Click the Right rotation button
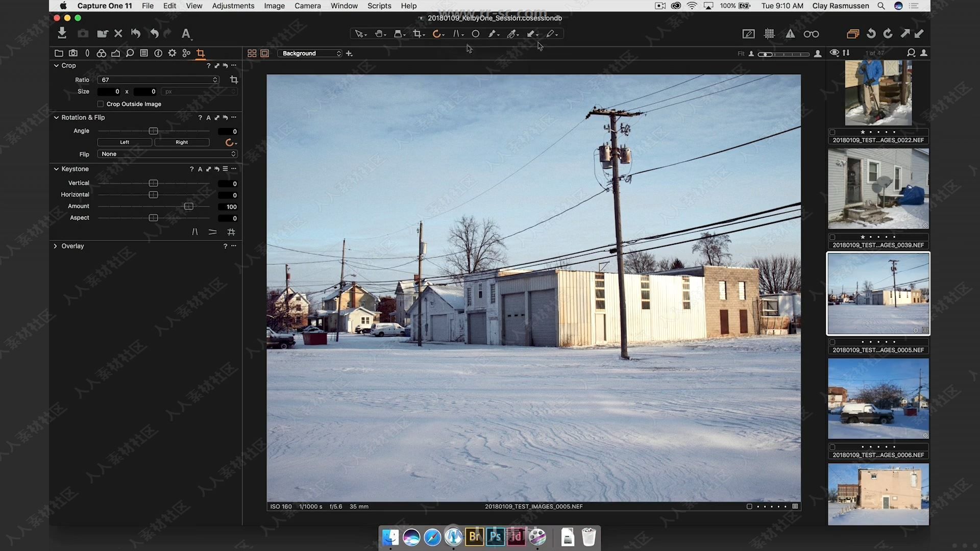This screenshot has height=551, width=980. 182,142
